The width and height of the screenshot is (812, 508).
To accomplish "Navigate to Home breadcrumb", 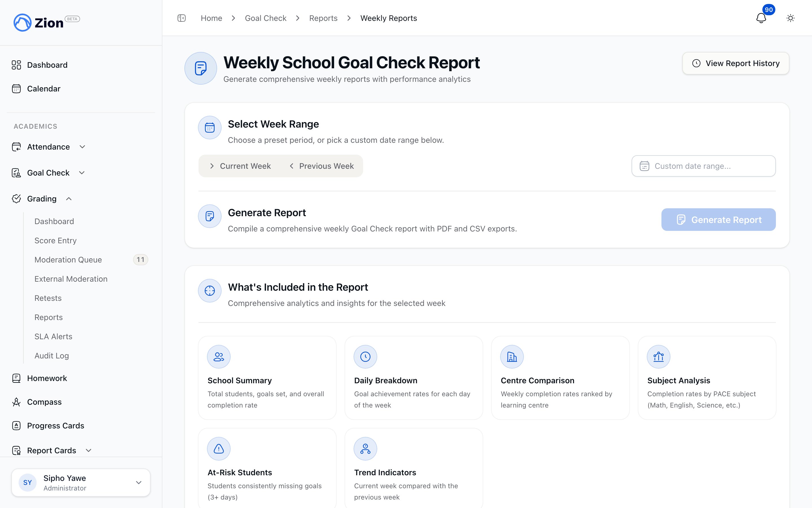I will [x=211, y=18].
